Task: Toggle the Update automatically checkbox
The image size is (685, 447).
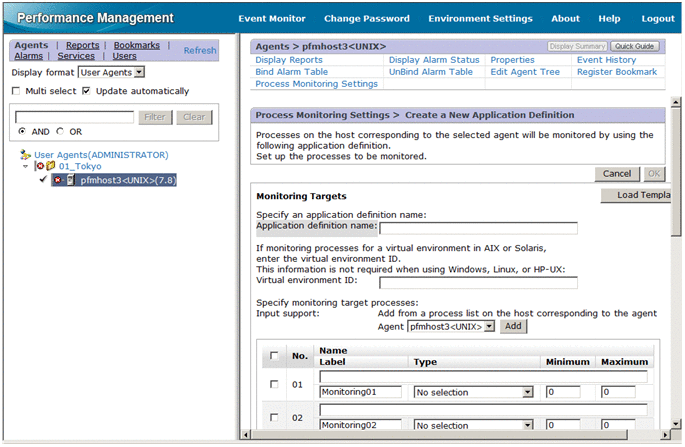Action: coord(87,91)
